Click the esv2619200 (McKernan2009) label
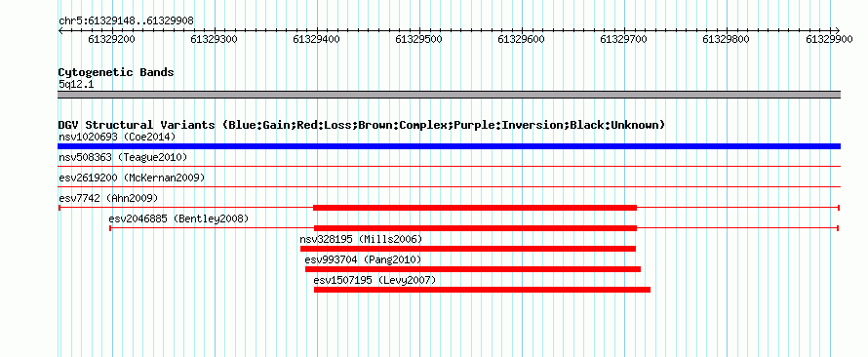 (132, 178)
